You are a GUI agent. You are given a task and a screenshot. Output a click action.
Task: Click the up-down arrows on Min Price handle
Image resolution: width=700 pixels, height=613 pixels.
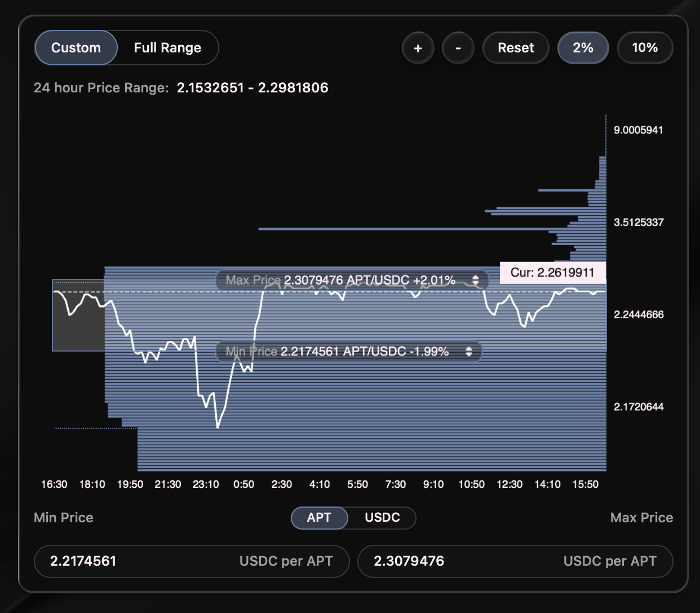point(469,352)
